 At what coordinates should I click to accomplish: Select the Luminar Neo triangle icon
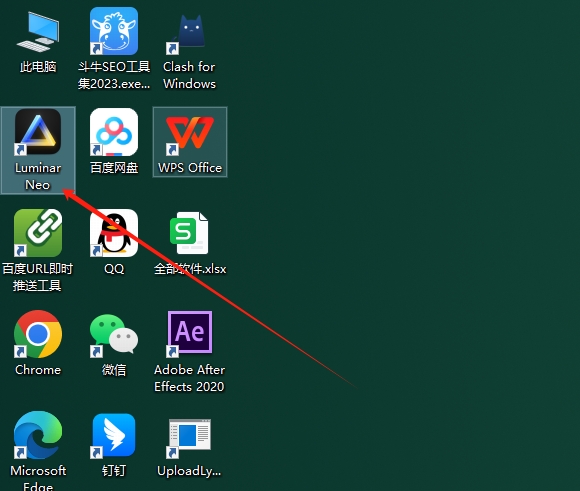click(38, 132)
